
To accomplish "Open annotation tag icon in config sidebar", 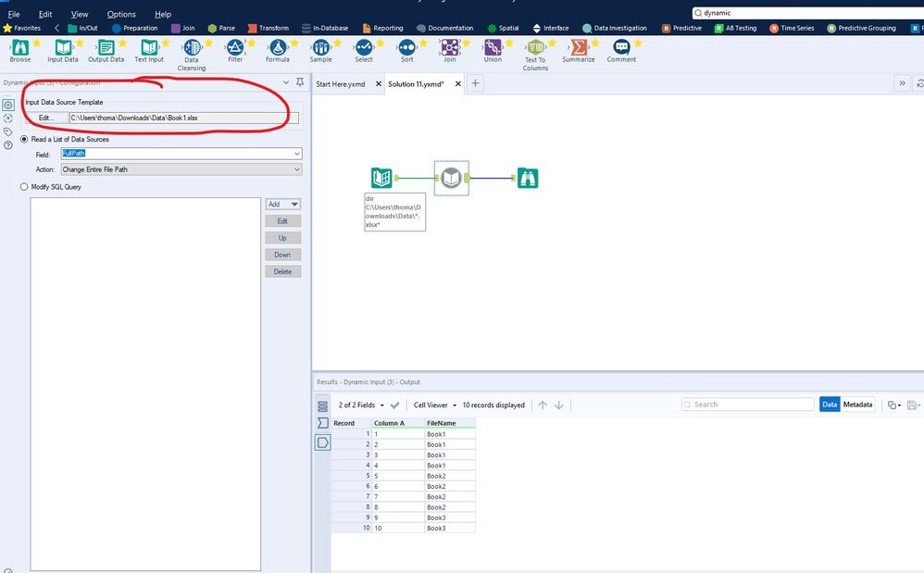I will (7, 132).
